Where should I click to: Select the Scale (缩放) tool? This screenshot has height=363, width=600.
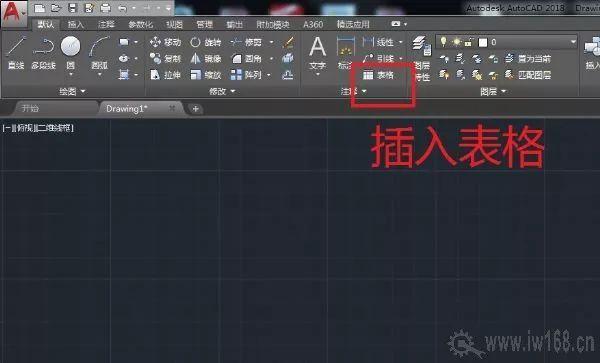(x=205, y=75)
